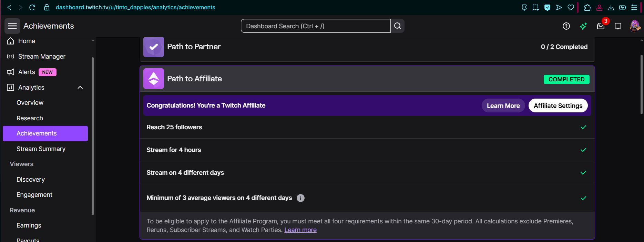Screen dimensions: 644x242
Task: Open the Help question mark icon
Action: click(x=566, y=26)
